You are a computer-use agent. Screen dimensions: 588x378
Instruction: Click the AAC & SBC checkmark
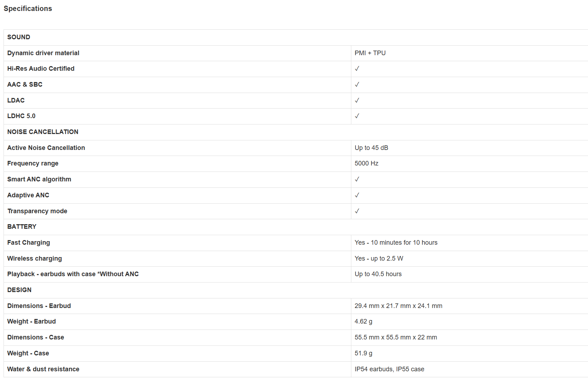(357, 85)
